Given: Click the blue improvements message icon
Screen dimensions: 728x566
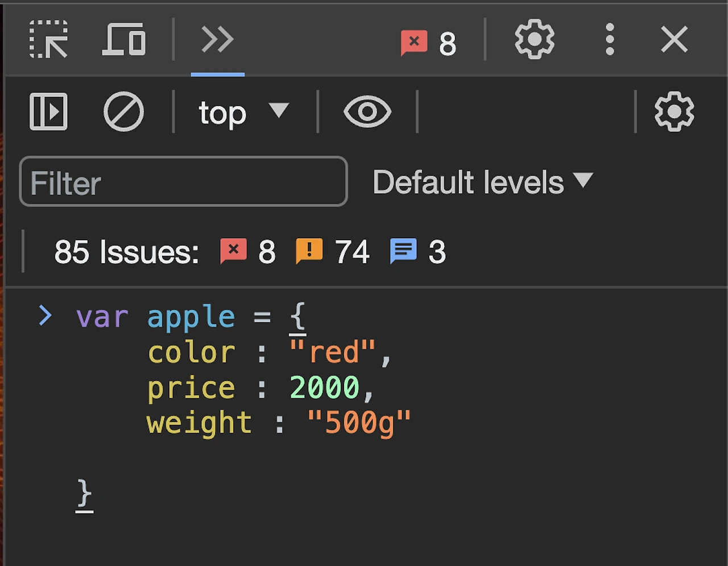Looking at the screenshot, I should 403,251.
